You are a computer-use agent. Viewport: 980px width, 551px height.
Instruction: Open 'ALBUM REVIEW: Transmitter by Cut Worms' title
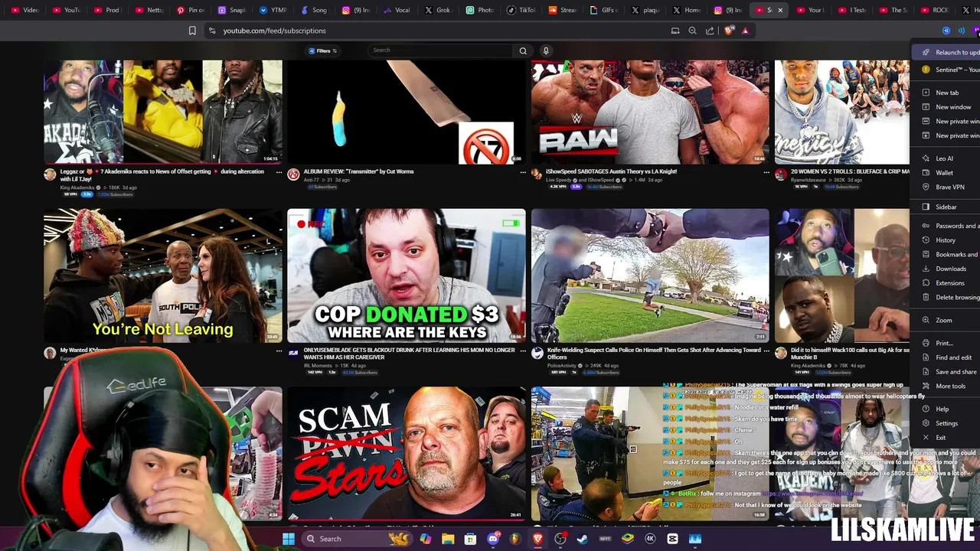(x=358, y=171)
